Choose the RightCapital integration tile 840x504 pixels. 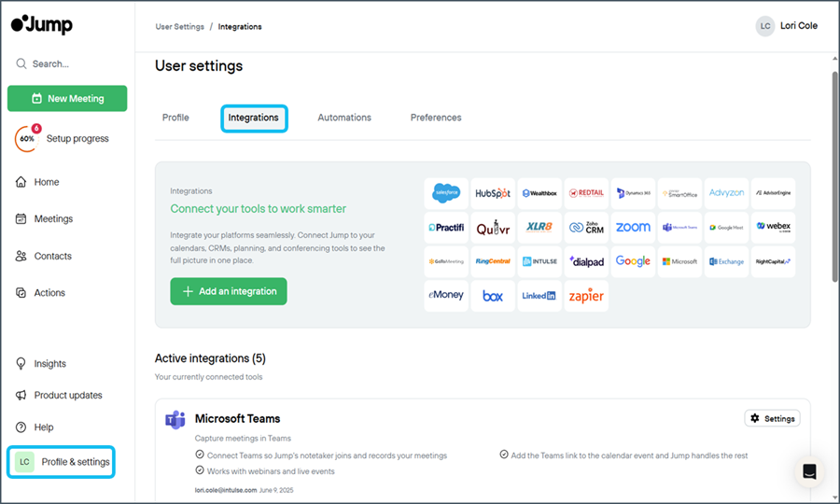773,262
